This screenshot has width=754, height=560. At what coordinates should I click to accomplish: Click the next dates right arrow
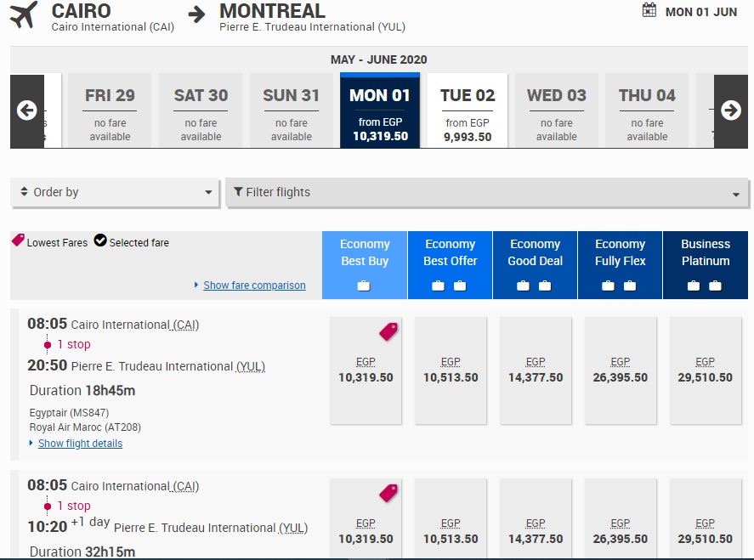[x=731, y=110]
